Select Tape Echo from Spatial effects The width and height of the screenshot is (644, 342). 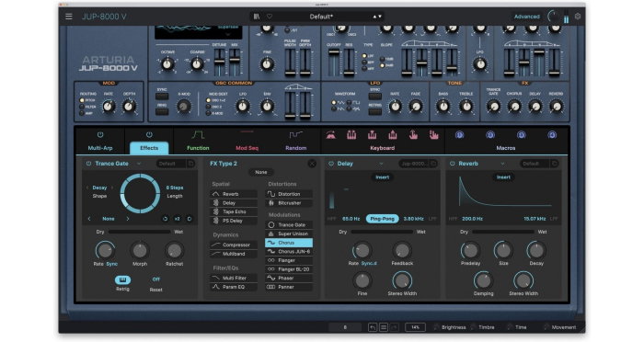tap(234, 211)
